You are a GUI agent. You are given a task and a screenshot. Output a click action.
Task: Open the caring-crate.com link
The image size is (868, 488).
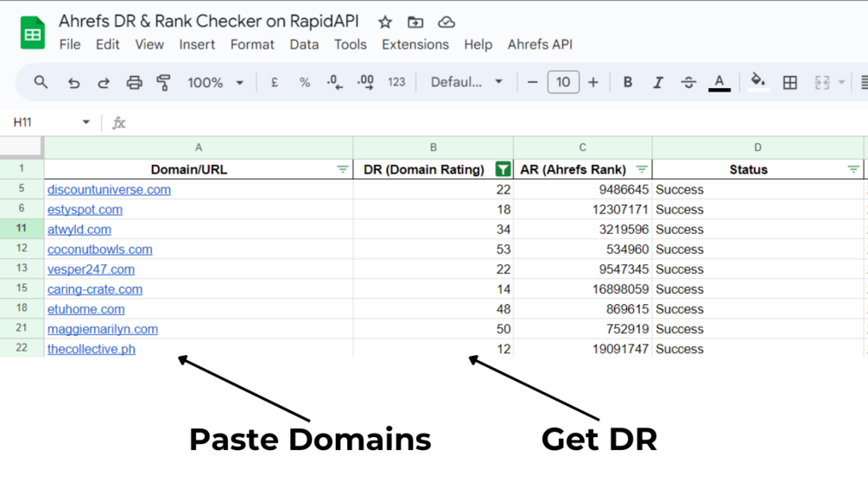click(95, 289)
